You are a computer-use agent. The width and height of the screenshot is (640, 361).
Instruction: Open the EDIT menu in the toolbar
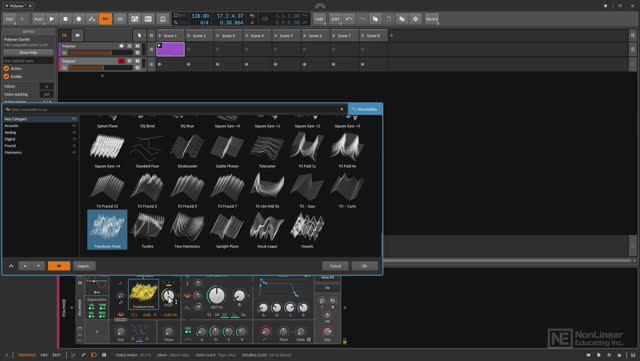click(335, 19)
